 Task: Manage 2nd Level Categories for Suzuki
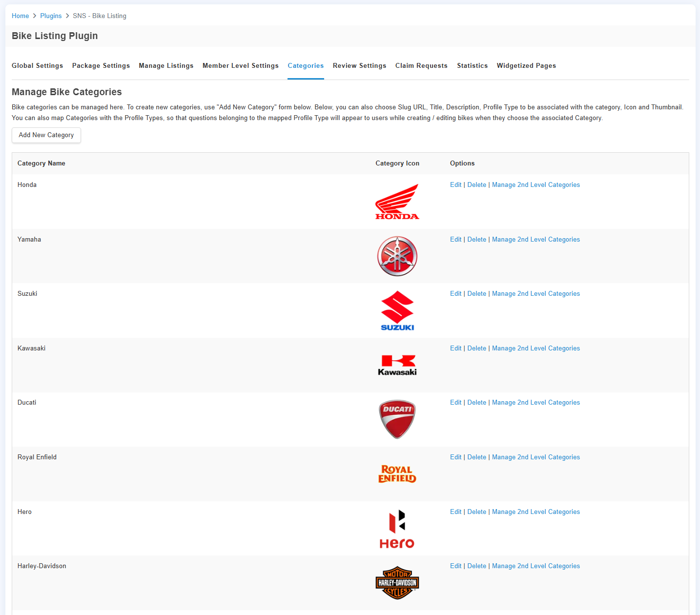pyautogui.click(x=535, y=294)
